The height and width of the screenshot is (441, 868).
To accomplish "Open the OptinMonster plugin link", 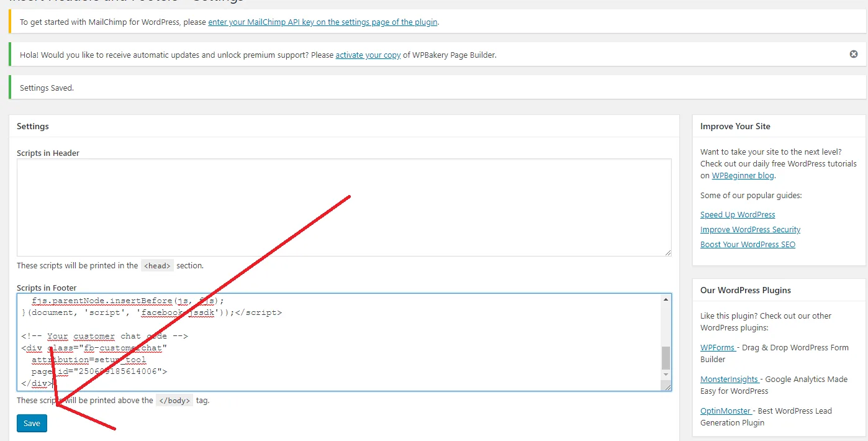I will coord(726,411).
